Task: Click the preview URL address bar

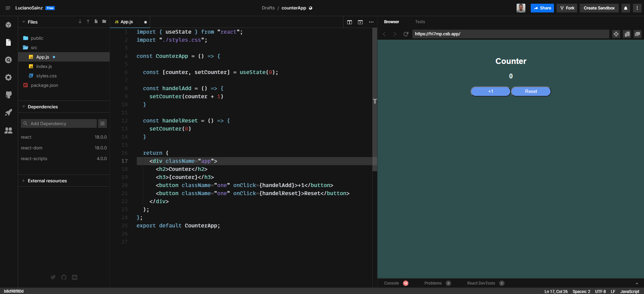Action: pos(511,34)
